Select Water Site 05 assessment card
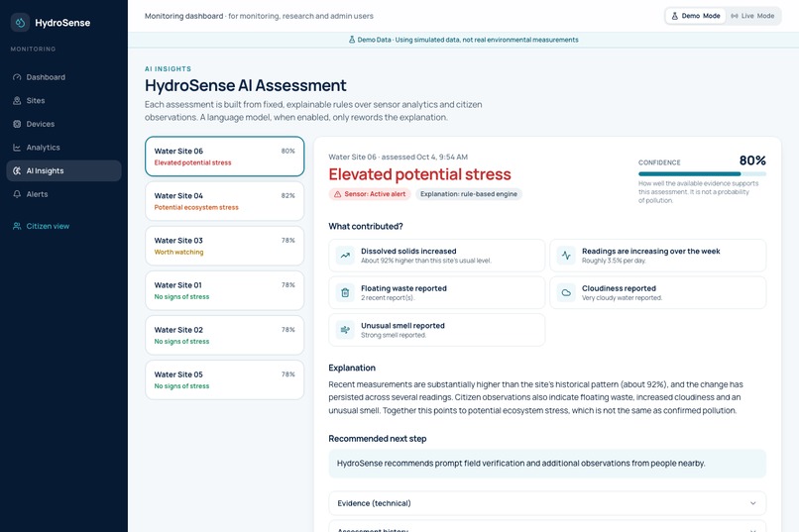 (x=225, y=380)
